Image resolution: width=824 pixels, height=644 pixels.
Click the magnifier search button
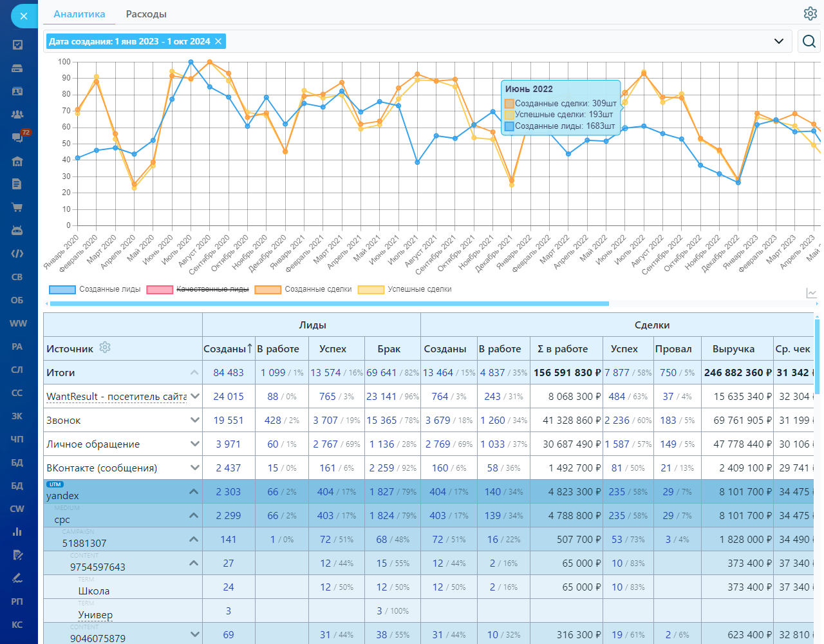click(809, 41)
